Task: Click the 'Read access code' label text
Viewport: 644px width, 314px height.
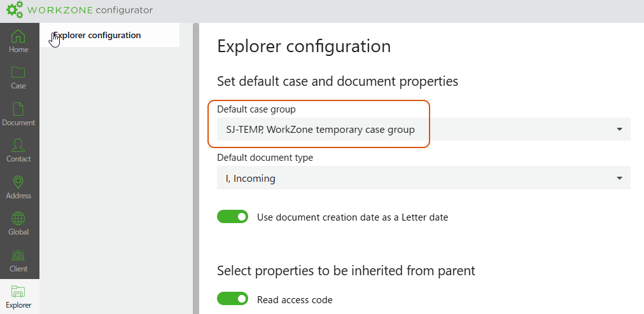Action: (294, 299)
